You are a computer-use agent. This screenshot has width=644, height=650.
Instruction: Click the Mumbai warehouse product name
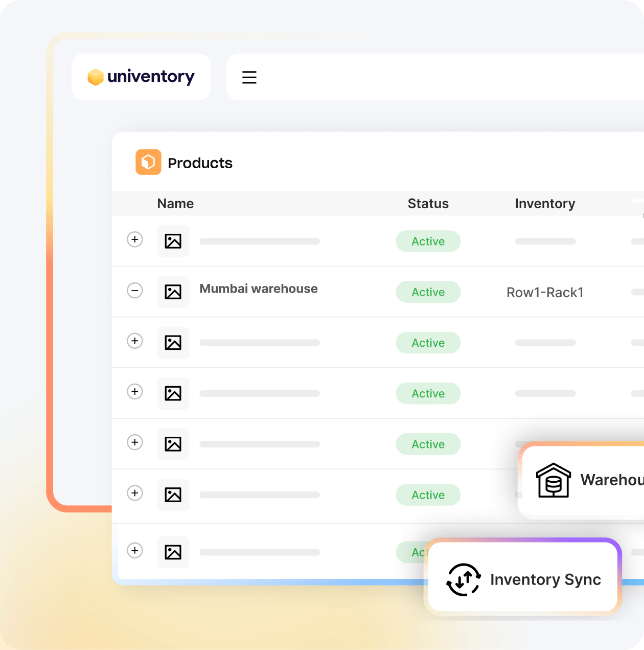point(259,289)
